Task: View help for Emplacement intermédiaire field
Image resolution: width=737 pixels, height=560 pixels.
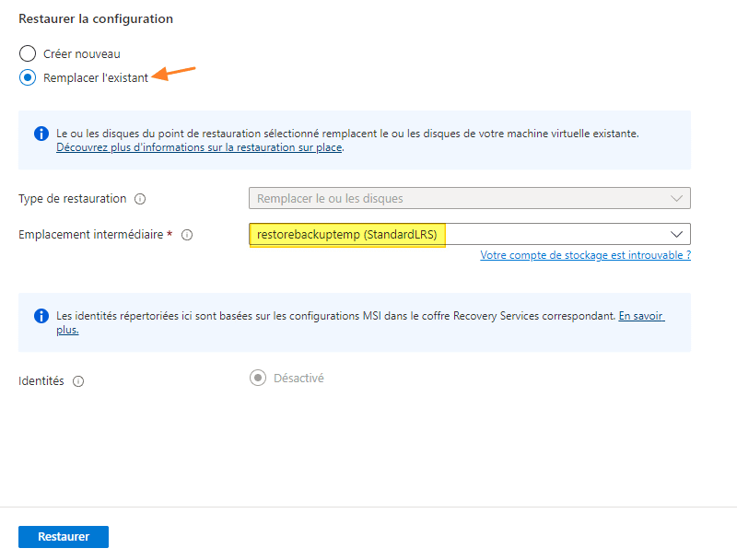Action: (187, 235)
